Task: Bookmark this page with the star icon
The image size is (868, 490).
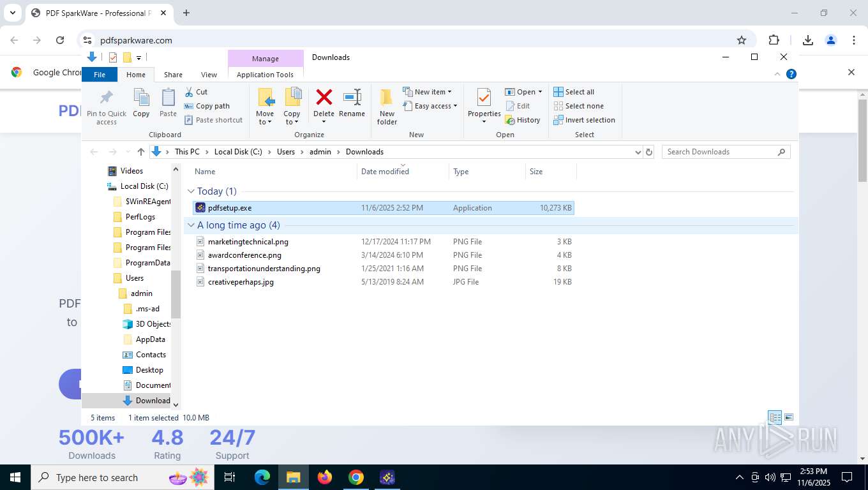Action: pos(742,40)
